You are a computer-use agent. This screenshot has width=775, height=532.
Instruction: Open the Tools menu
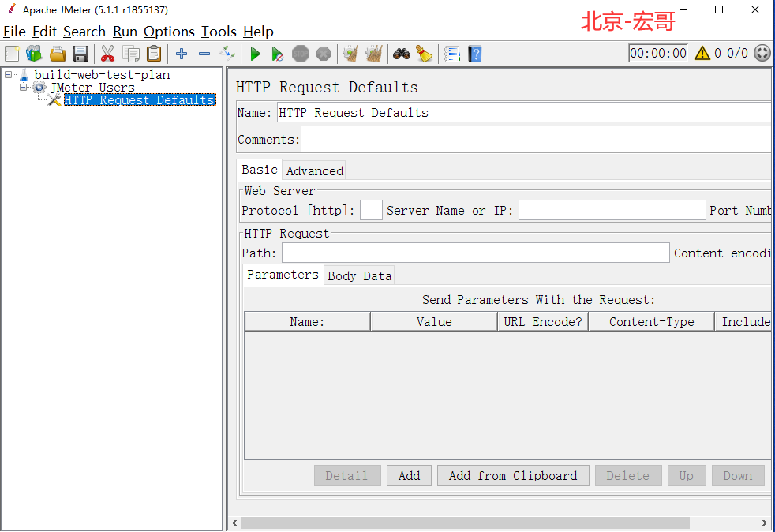[x=219, y=32]
